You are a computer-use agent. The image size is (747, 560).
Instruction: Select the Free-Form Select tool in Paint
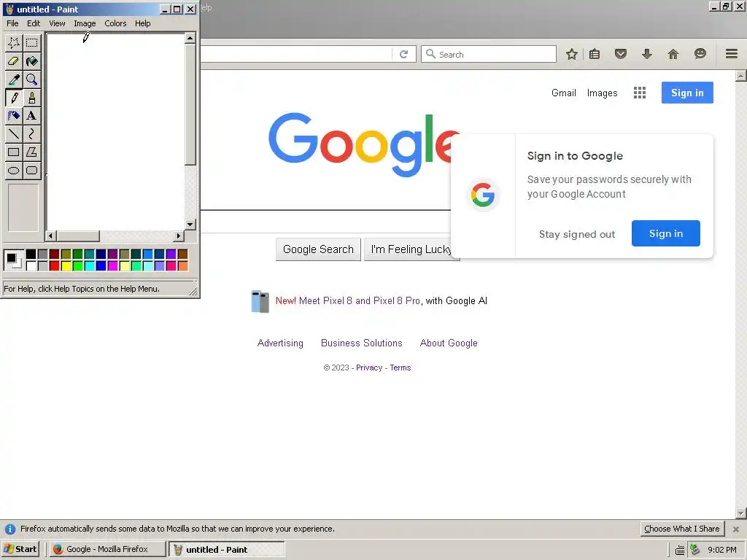(x=14, y=43)
